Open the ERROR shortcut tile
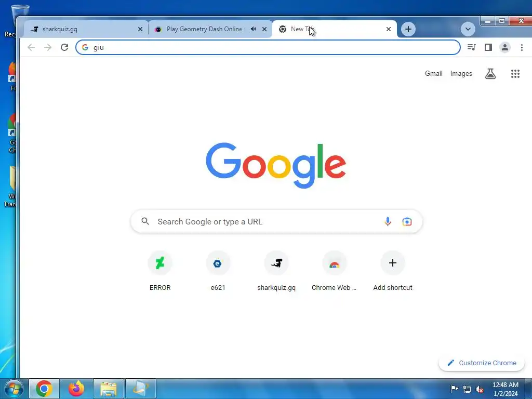Image resolution: width=532 pixels, height=399 pixels. tap(160, 271)
